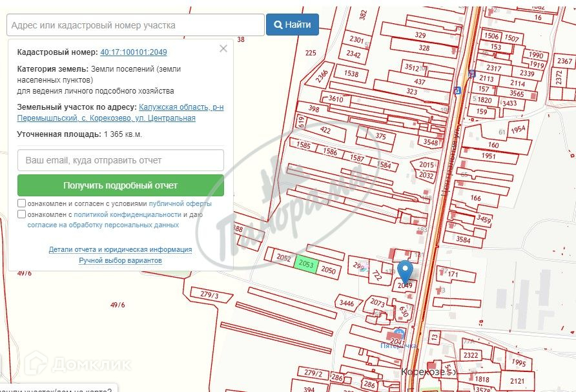Select parcel 2121 on the map

[x=517, y=381]
